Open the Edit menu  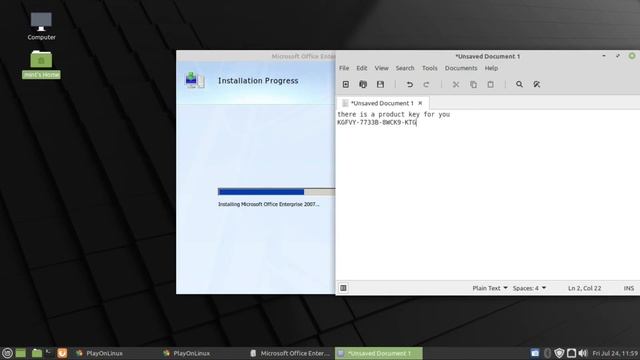(x=362, y=68)
